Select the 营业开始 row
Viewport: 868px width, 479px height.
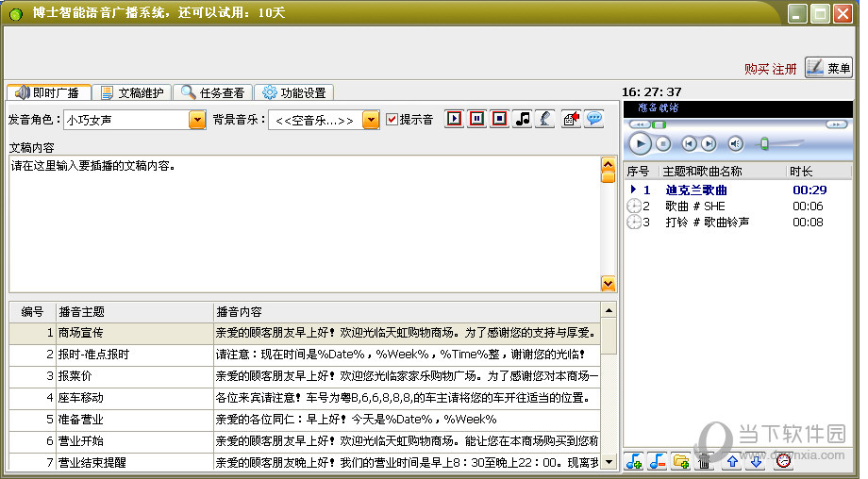tap(305, 441)
